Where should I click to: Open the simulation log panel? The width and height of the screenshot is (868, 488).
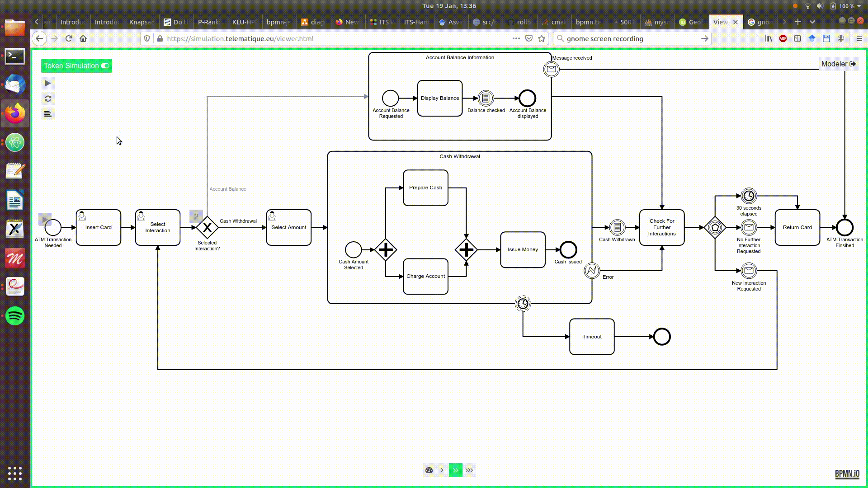48,113
